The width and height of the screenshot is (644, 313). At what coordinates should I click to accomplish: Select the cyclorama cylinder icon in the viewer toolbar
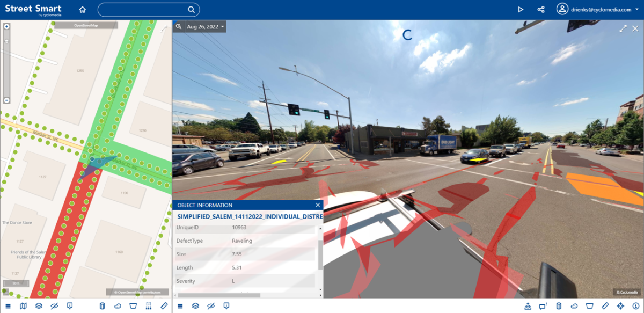[559, 306]
